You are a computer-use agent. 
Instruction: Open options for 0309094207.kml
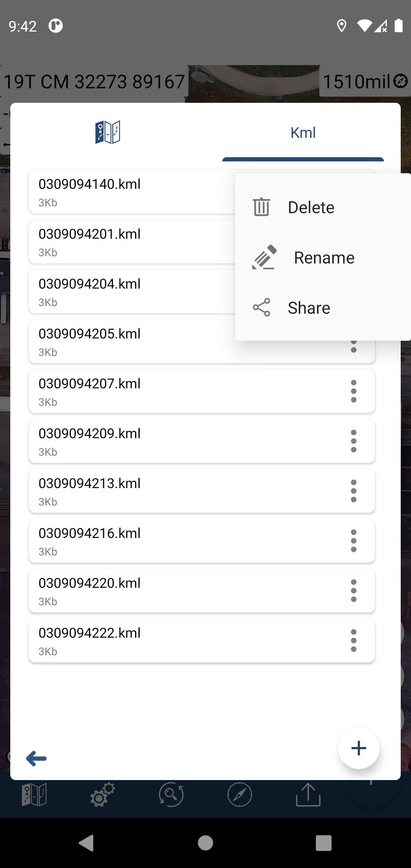[354, 391]
